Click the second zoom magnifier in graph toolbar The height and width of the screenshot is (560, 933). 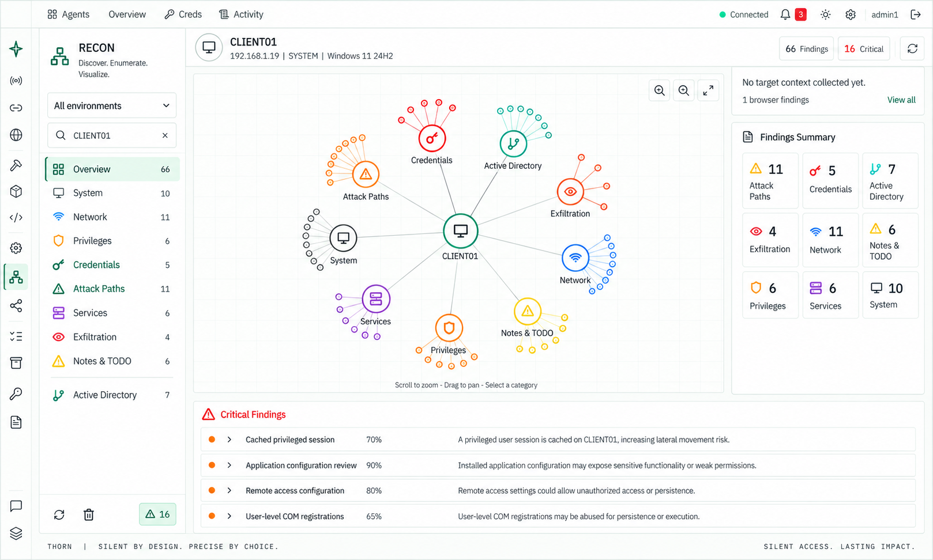[684, 90]
